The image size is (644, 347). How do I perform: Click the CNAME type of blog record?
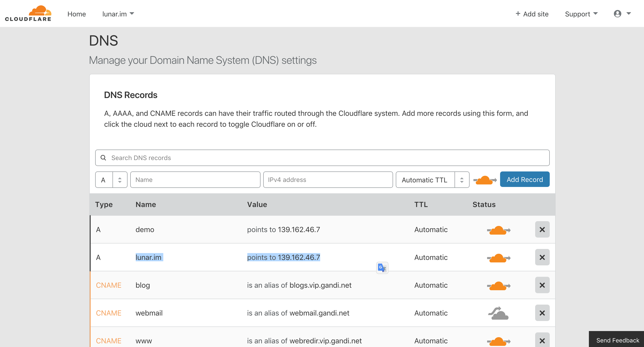coord(108,285)
